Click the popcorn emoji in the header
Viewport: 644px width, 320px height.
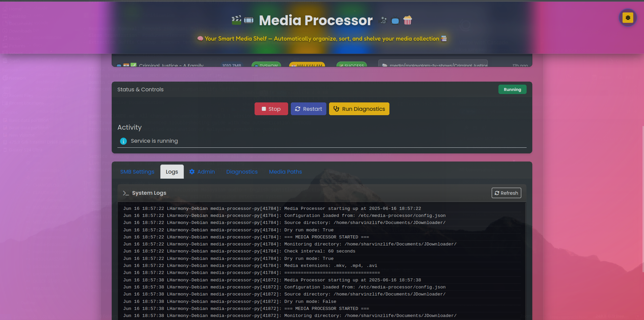(408, 20)
